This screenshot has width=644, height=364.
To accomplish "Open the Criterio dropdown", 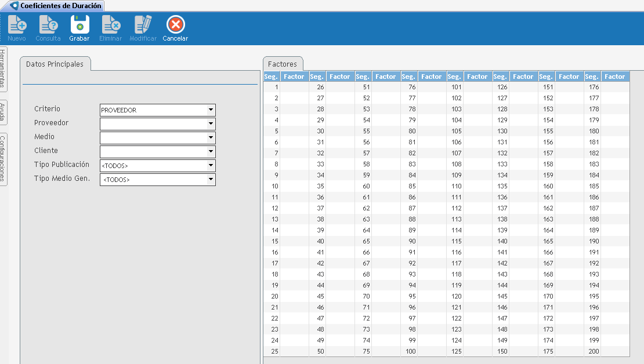I will coord(211,110).
